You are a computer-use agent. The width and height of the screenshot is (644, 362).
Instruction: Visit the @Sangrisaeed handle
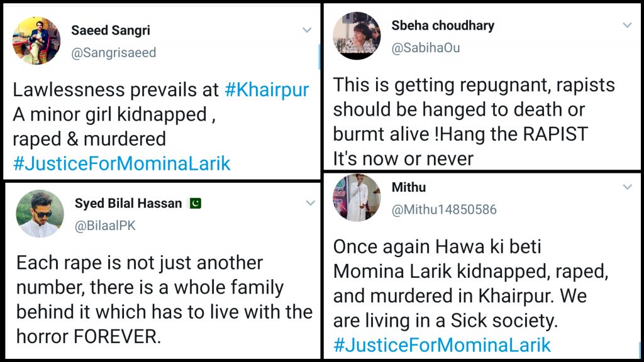[x=113, y=53]
